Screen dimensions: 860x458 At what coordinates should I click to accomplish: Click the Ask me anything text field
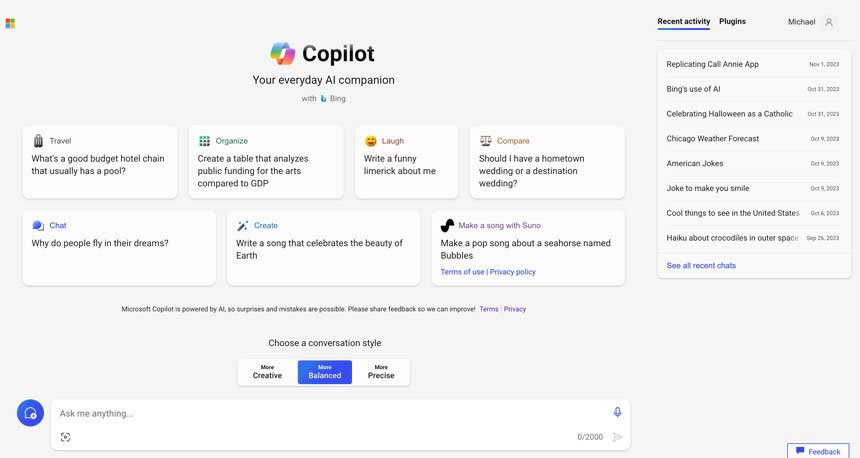click(330, 413)
